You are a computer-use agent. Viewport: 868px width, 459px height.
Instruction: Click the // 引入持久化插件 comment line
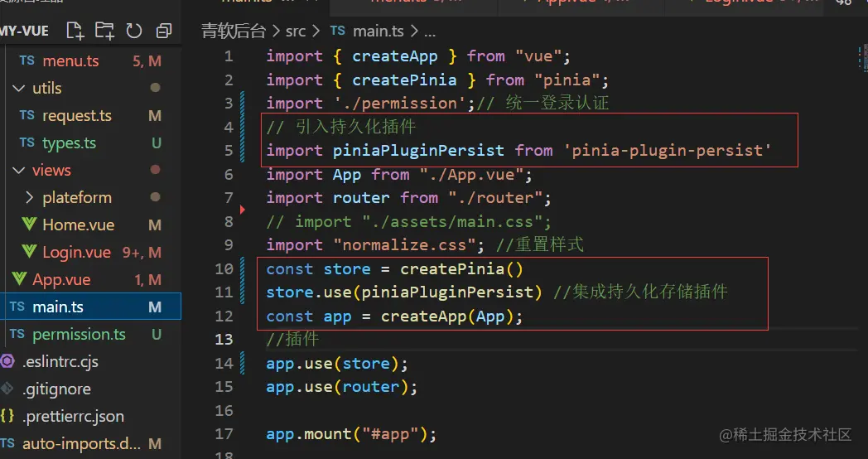[341, 127]
